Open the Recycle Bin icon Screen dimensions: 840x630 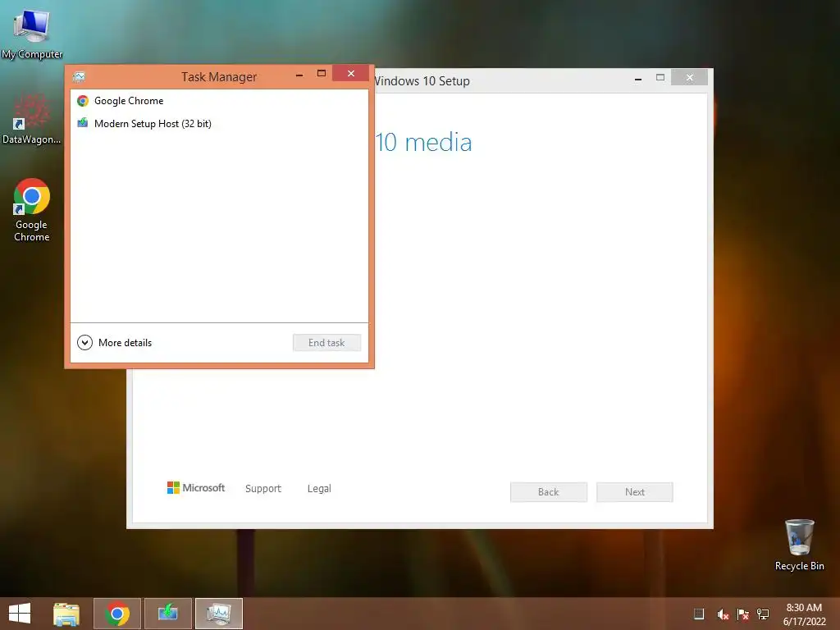(799, 545)
